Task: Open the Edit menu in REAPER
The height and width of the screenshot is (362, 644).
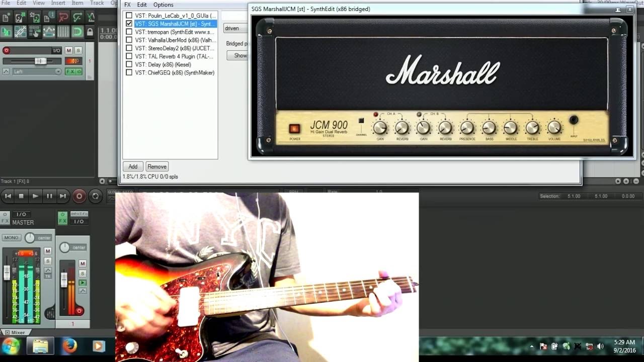Action: pos(21,3)
